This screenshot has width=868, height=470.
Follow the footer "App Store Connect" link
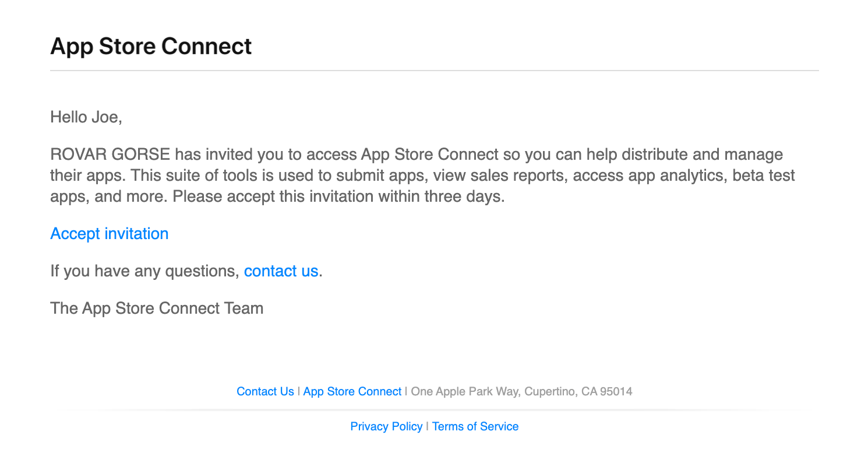click(352, 392)
